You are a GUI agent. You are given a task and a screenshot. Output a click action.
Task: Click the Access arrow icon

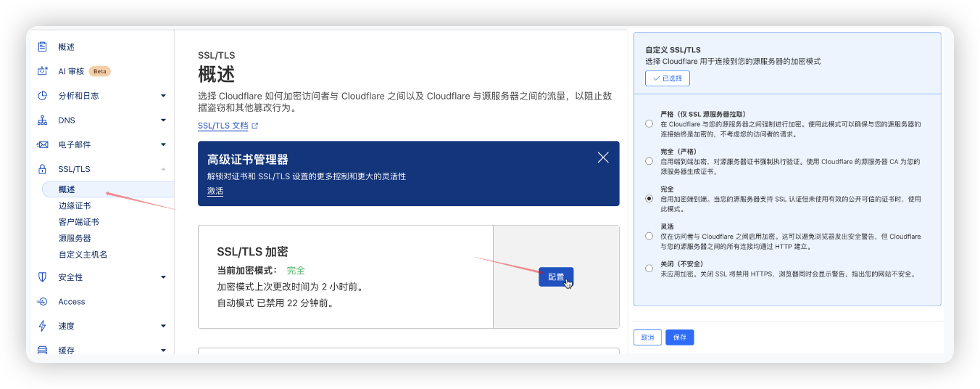point(43,302)
